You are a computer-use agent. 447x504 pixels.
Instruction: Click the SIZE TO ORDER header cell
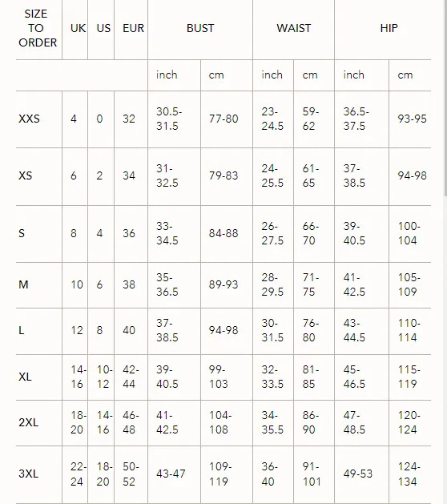click(x=38, y=28)
